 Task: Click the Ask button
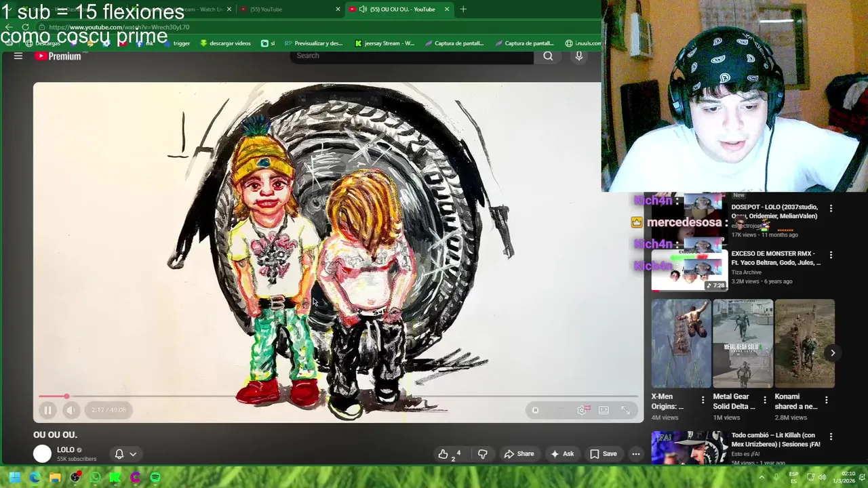point(562,454)
